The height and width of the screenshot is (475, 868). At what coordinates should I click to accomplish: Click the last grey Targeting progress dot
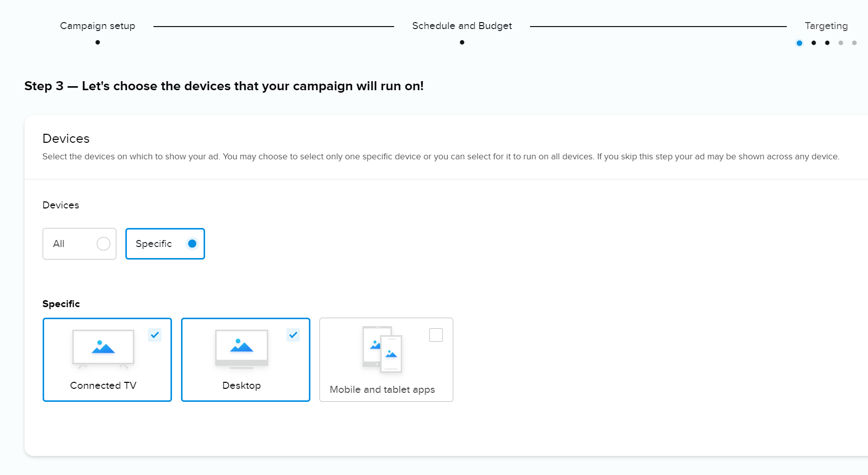point(854,43)
